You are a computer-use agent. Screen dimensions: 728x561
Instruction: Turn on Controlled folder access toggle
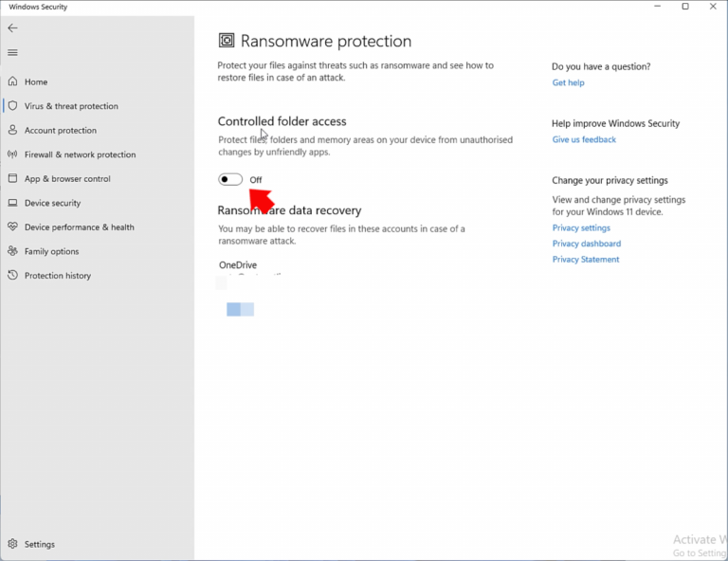(230, 179)
